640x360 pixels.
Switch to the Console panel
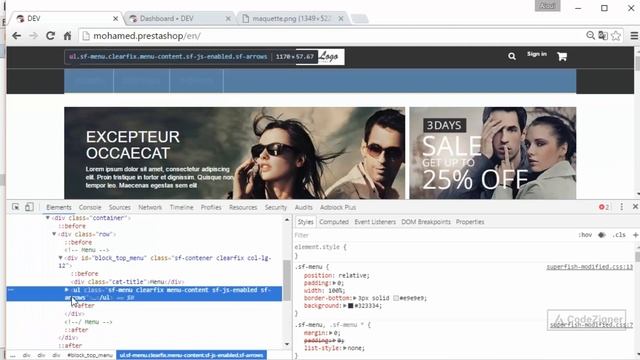click(x=90, y=207)
